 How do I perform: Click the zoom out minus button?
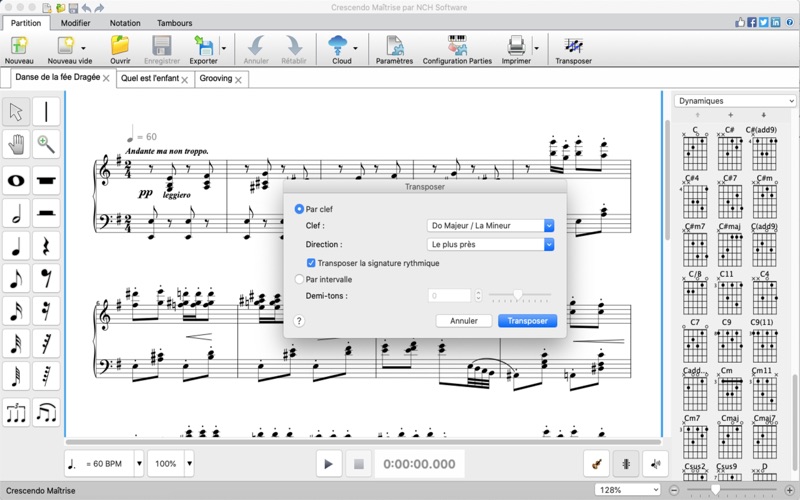point(673,490)
